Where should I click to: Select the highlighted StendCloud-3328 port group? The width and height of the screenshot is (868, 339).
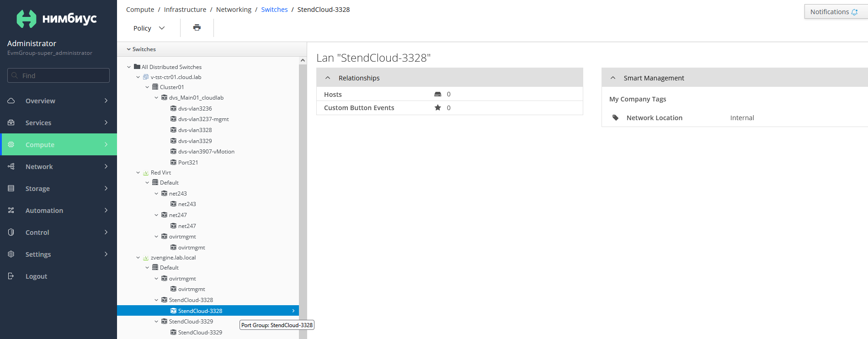[x=208, y=311]
